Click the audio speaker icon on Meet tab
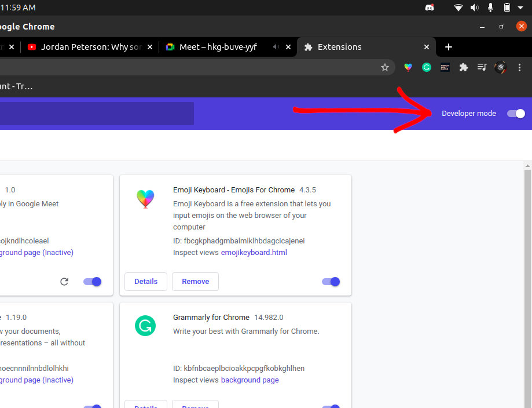This screenshot has height=408, width=532. tap(276, 47)
